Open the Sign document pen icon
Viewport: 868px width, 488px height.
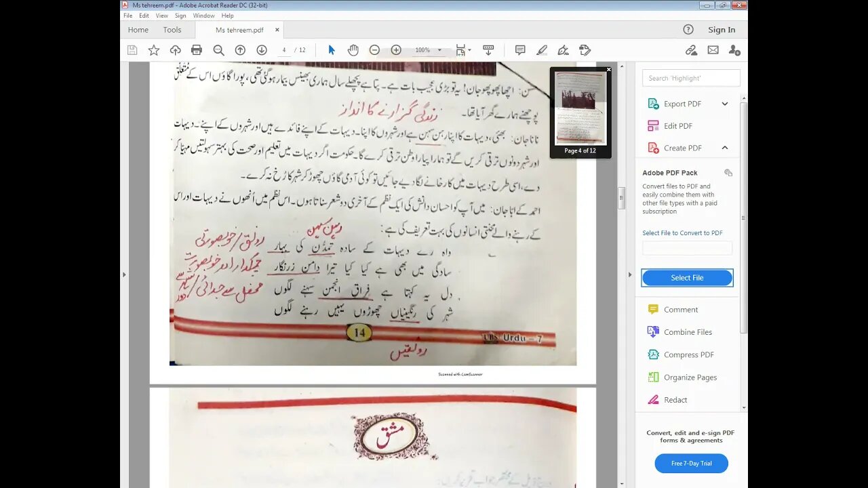point(563,50)
